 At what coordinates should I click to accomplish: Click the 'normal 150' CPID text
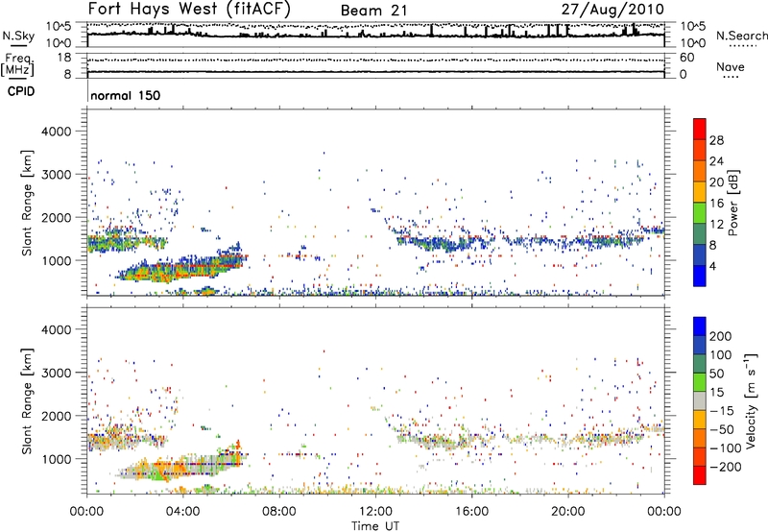coord(126,95)
